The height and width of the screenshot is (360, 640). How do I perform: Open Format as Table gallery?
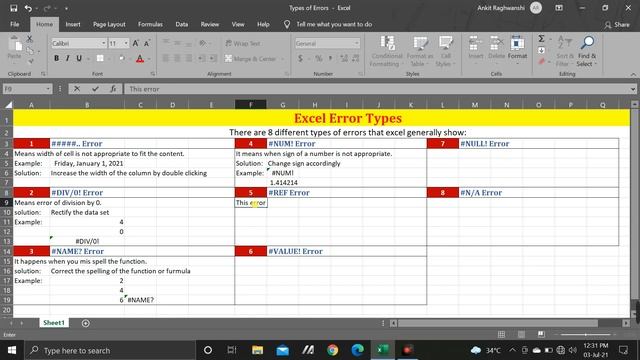tap(419, 51)
